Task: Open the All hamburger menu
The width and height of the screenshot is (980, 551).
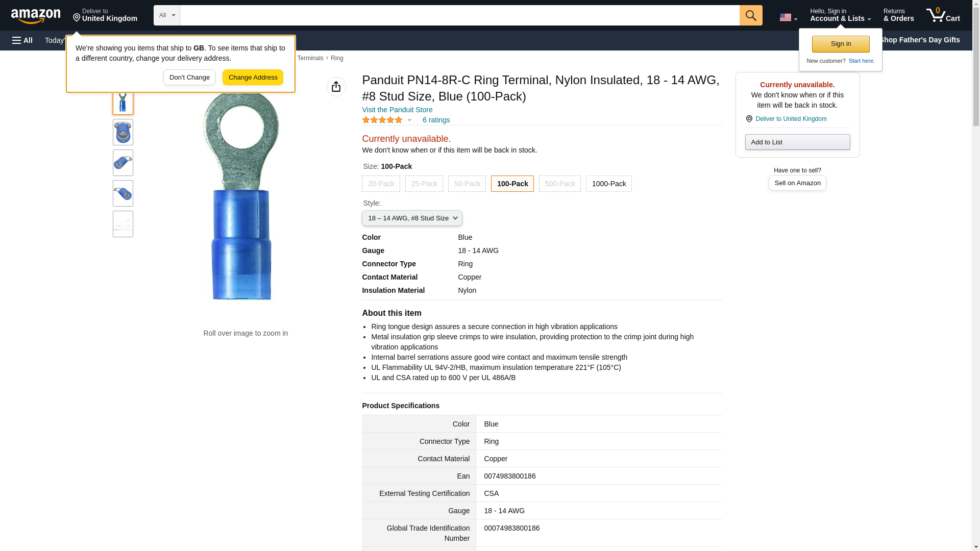Action: coord(22,40)
